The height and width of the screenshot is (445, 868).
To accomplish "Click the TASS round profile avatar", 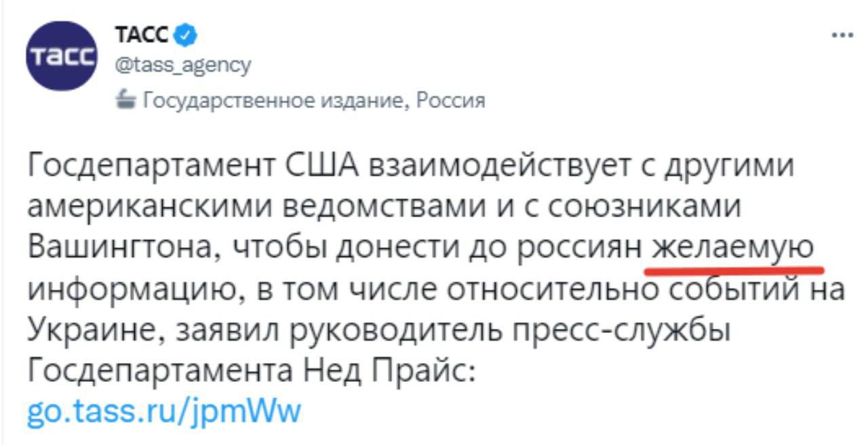I will [x=62, y=57].
